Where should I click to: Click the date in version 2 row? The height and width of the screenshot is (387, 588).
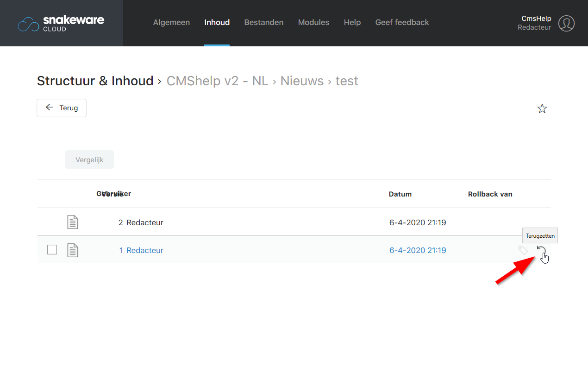point(418,222)
